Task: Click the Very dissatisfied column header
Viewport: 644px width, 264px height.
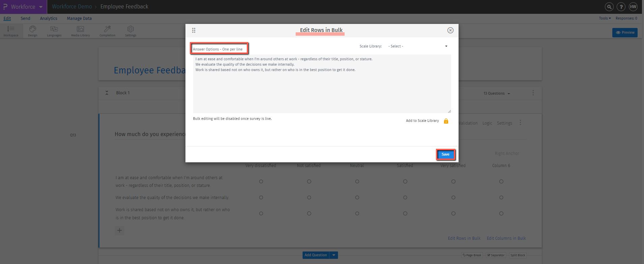Action: pyautogui.click(x=261, y=166)
